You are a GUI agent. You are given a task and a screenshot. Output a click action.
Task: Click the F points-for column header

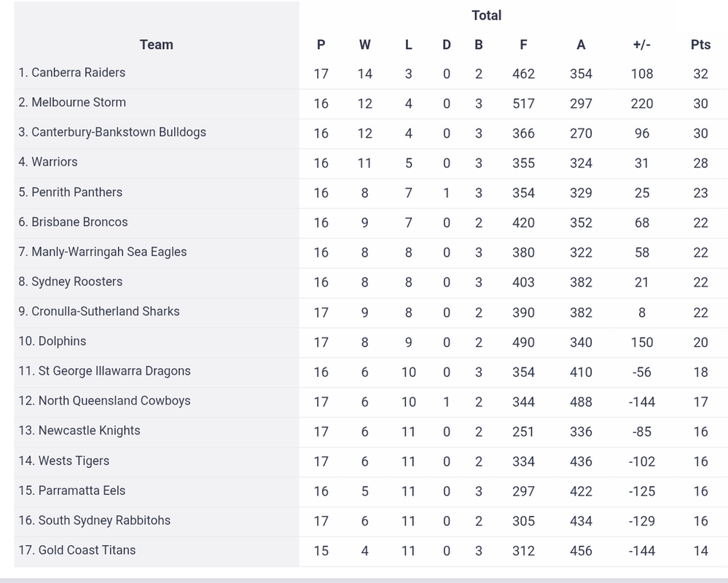coord(523,44)
